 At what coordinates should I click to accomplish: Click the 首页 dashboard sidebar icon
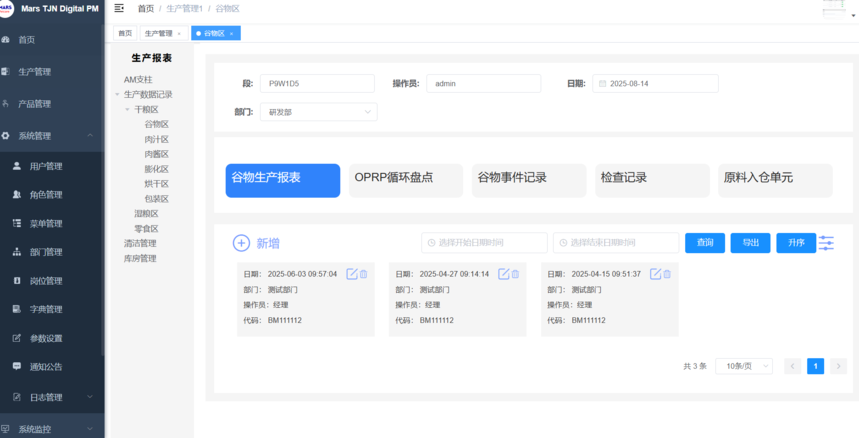point(5,39)
